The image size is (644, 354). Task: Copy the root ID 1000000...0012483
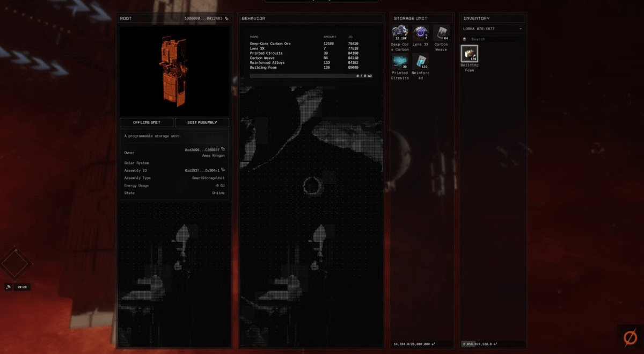tap(226, 18)
